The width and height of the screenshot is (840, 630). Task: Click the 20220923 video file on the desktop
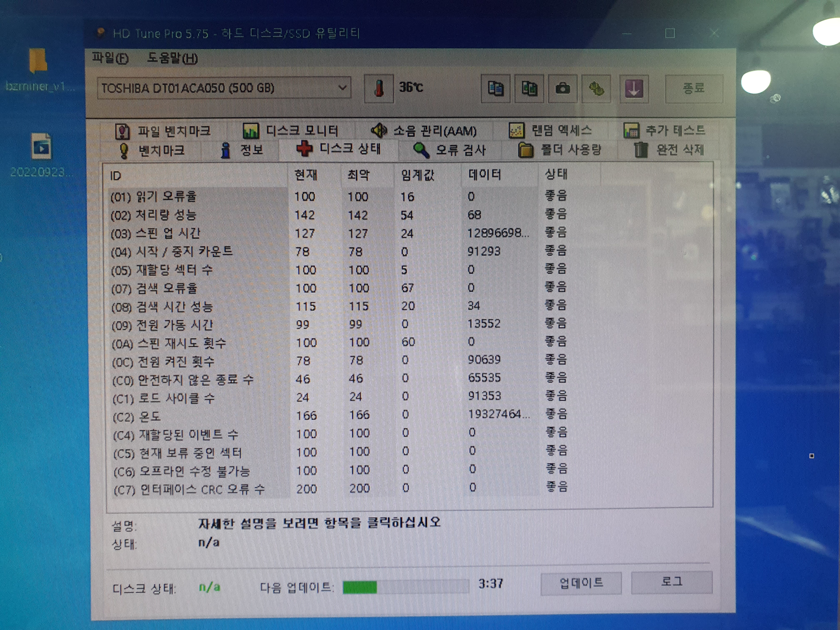point(41,146)
